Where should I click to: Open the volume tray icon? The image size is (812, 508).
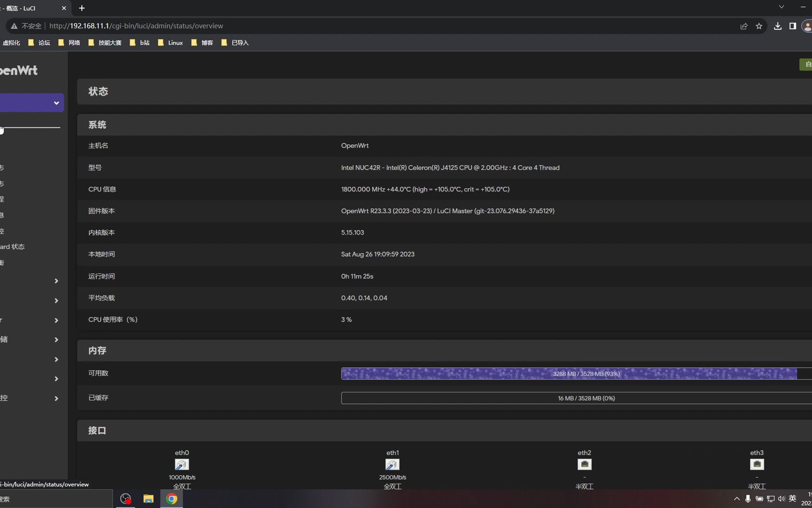781,499
